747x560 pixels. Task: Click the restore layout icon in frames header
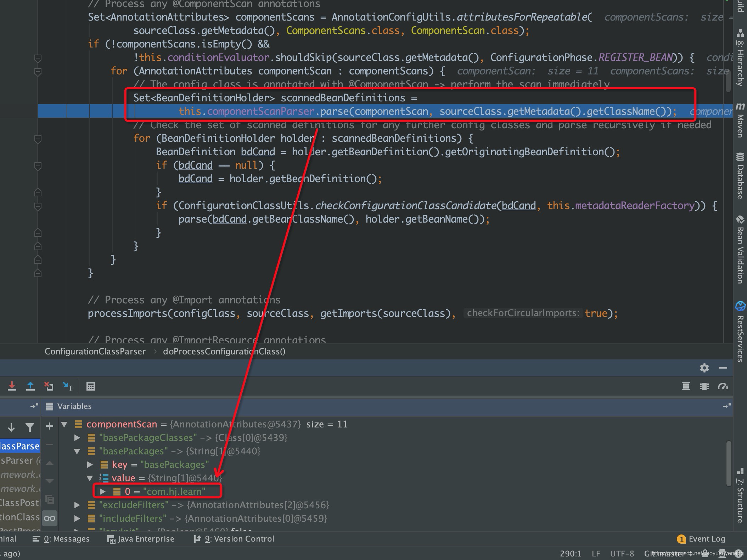point(34,406)
